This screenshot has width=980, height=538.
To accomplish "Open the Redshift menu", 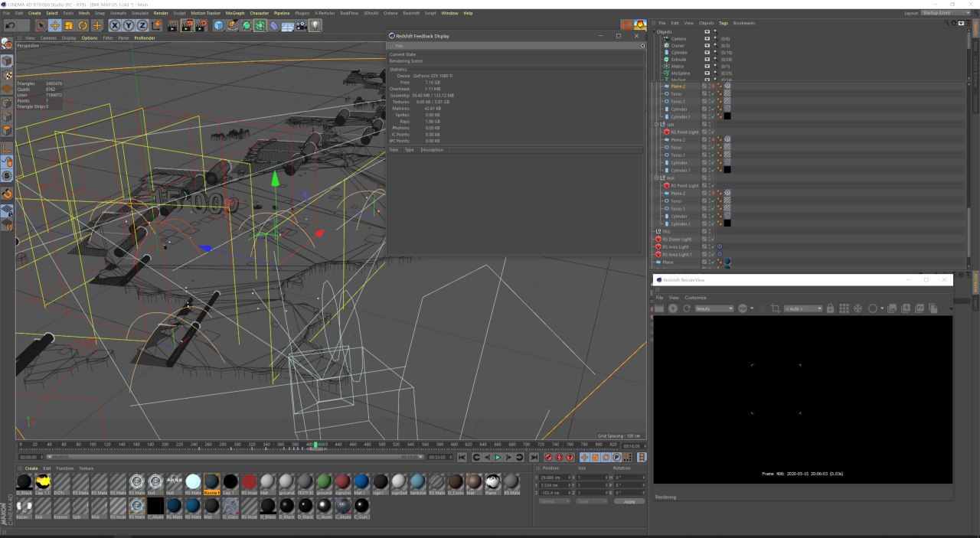I will click(x=411, y=13).
